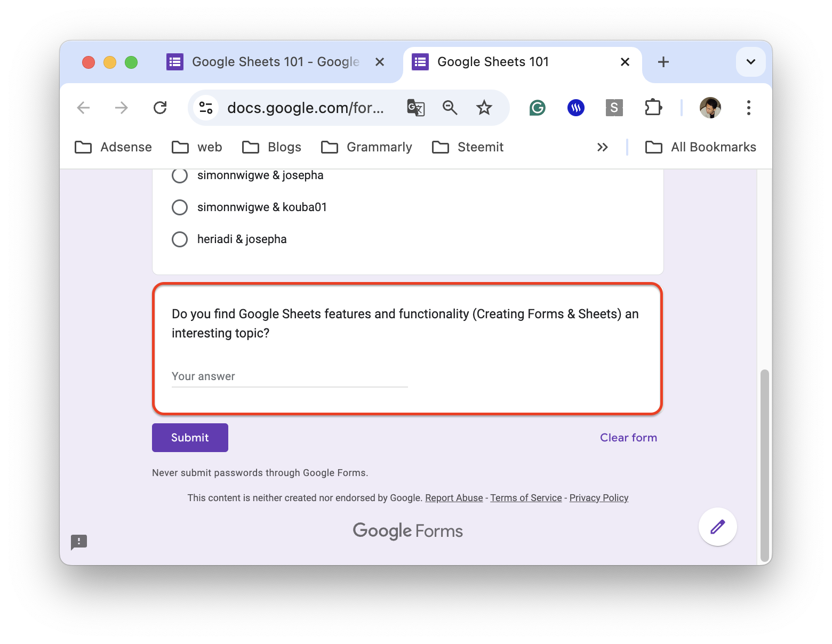The image size is (832, 644).
Task: Click the Clear form link
Action: pyautogui.click(x=628, y=438)
